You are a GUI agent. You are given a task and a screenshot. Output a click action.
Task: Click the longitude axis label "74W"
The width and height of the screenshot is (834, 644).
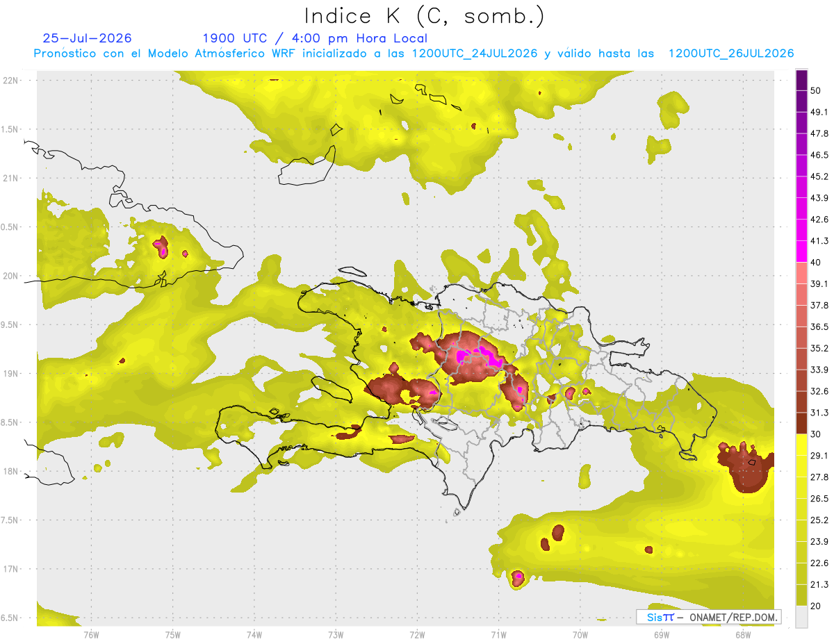[x=254, y=634]
